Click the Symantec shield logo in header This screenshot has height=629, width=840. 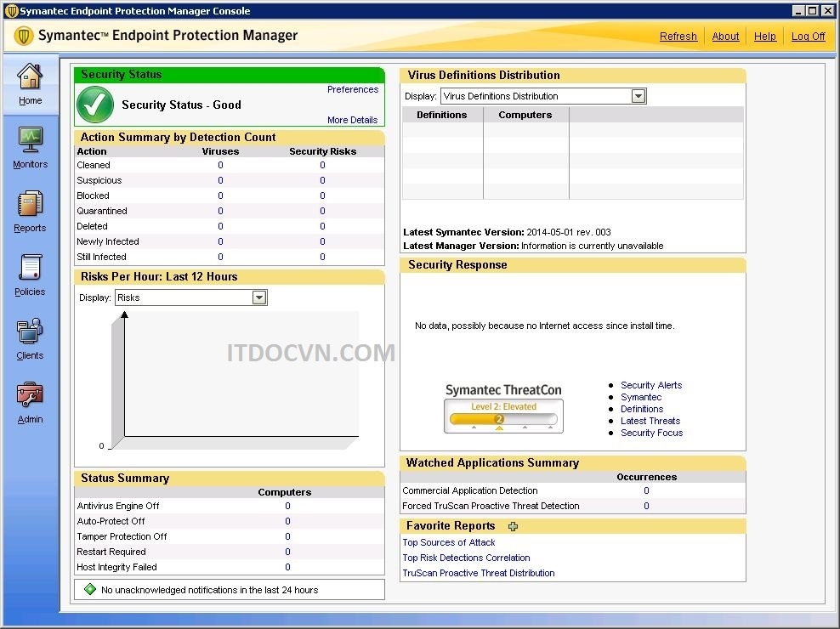point(24,37)
